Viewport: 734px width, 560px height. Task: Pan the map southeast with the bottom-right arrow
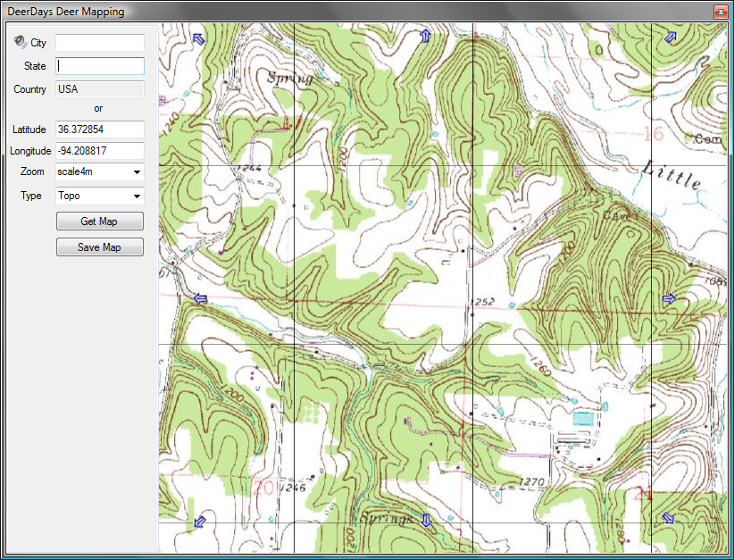pos(668,518)
